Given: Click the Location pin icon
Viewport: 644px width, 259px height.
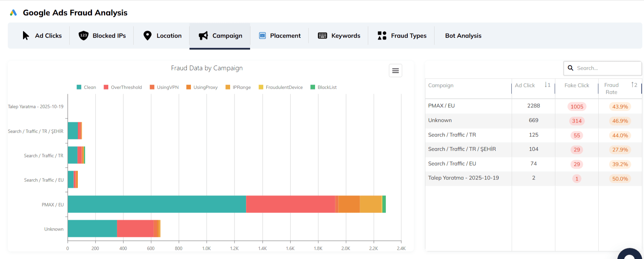Looking at the screenshot, I should [x=147, y=36].
